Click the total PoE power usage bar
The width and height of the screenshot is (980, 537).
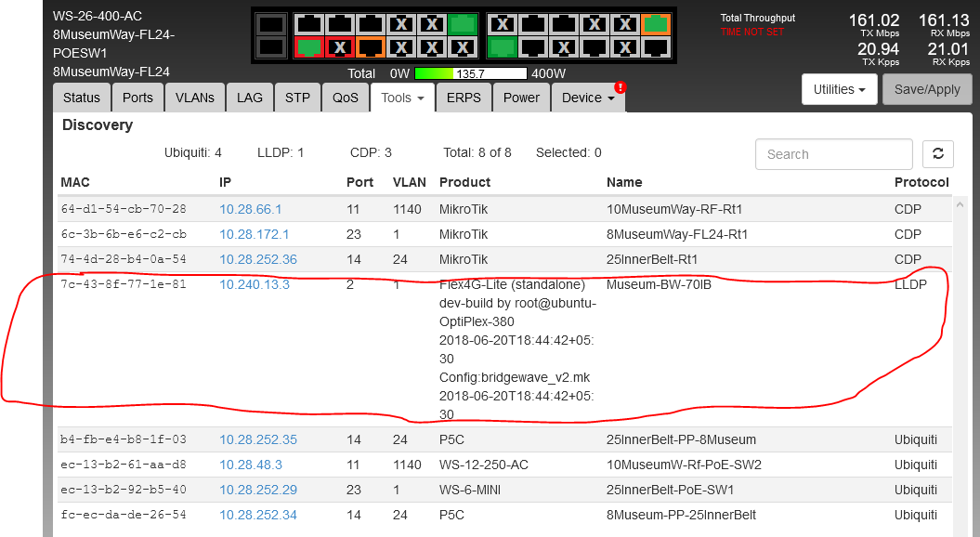pyautogui.click(x=470, y=73)
